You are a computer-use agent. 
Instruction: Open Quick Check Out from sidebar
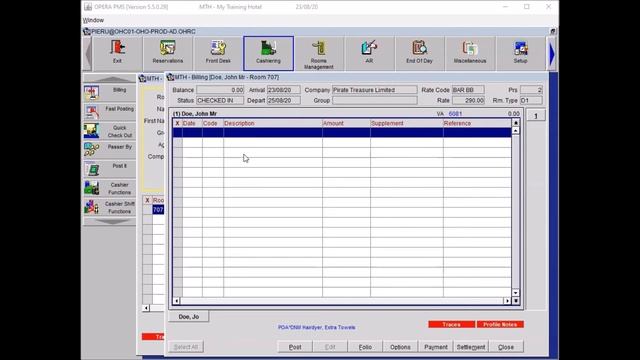point(109,131)
